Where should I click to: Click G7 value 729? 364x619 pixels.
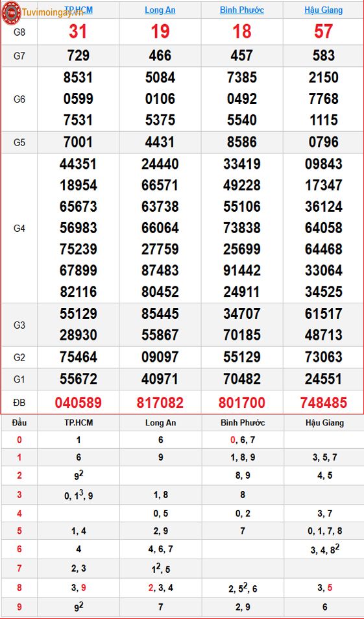pos(78,56)
